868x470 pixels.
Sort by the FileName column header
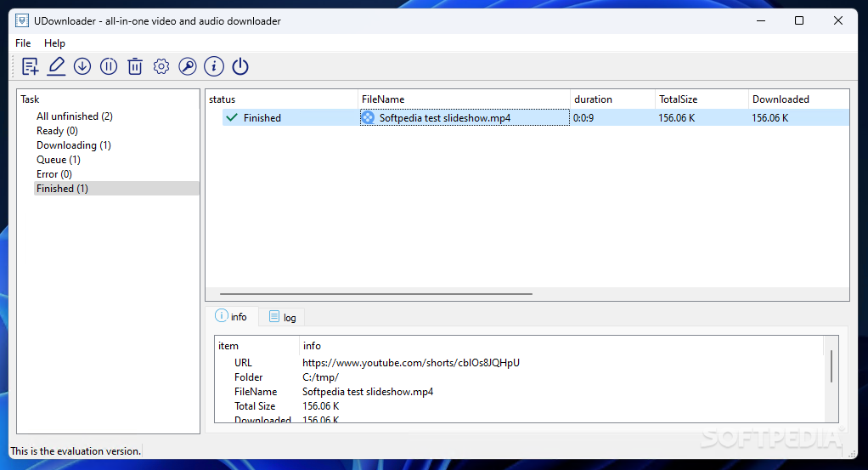[464, 99]
